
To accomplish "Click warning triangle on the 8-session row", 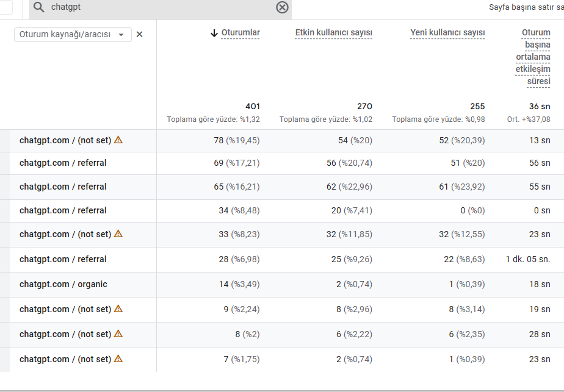I will click(x=118, y=333).
